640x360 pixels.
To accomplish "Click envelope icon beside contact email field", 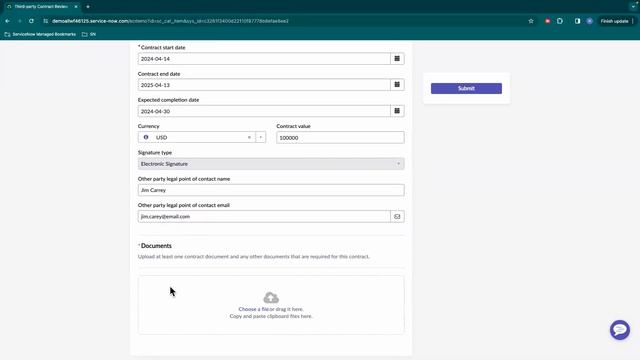I will (397, 216).
